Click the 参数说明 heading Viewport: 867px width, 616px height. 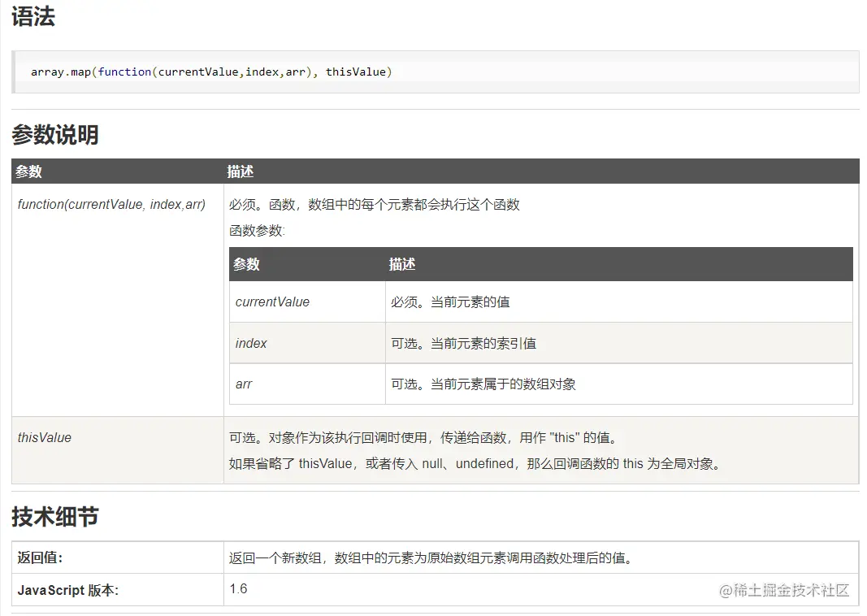[x=54, y=134]
